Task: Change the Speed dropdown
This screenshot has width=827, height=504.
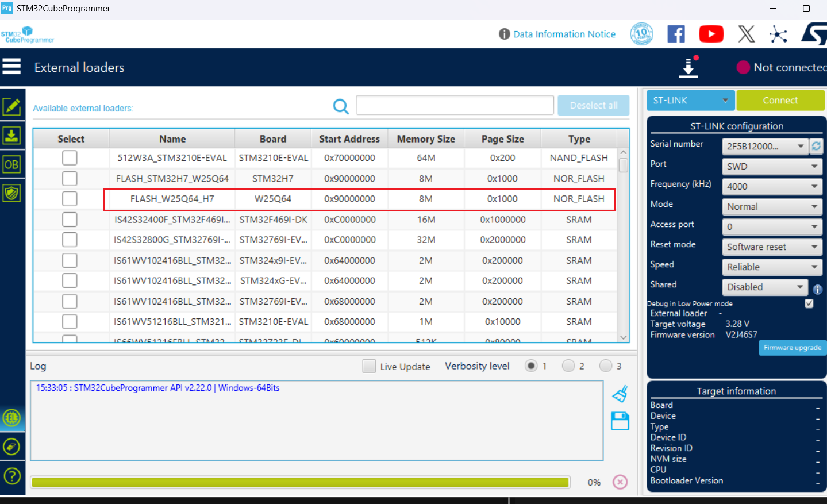Action: [772, 267]
